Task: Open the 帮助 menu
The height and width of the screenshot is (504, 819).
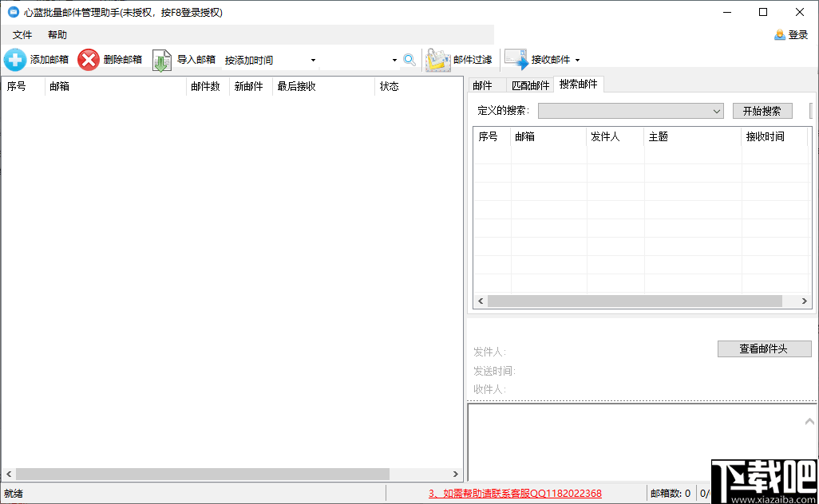Action: [x=57, y=34]
